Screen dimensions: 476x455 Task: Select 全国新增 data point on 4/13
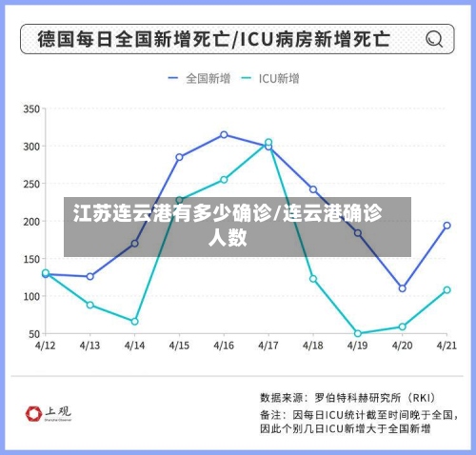point(90,277)
